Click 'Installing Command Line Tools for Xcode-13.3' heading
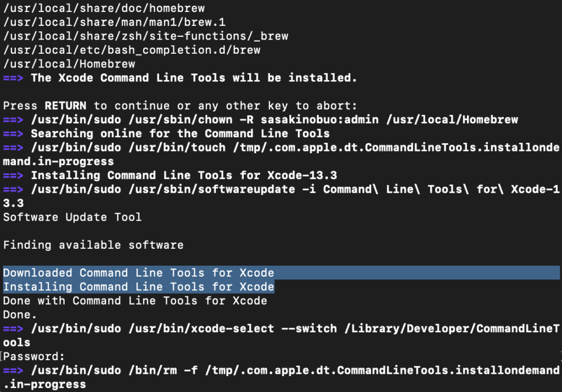The height and width of the screenshot is (392, 562). (x=183, y=176)
